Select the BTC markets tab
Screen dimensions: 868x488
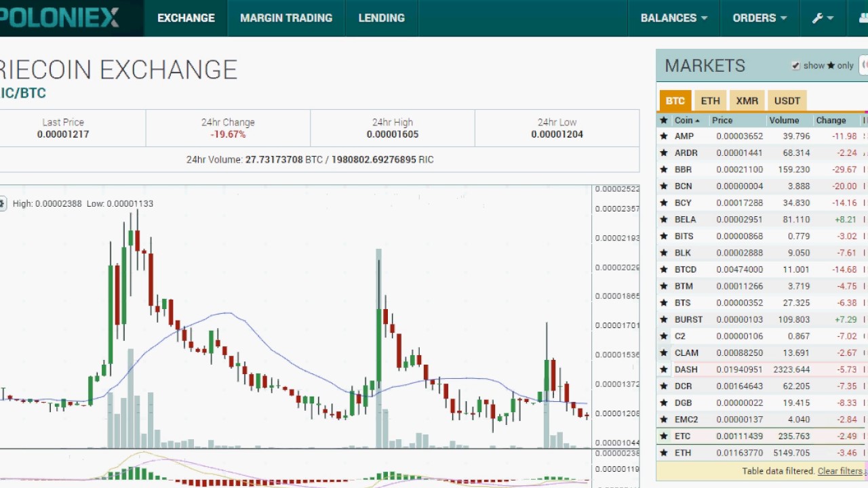[675, 100]
